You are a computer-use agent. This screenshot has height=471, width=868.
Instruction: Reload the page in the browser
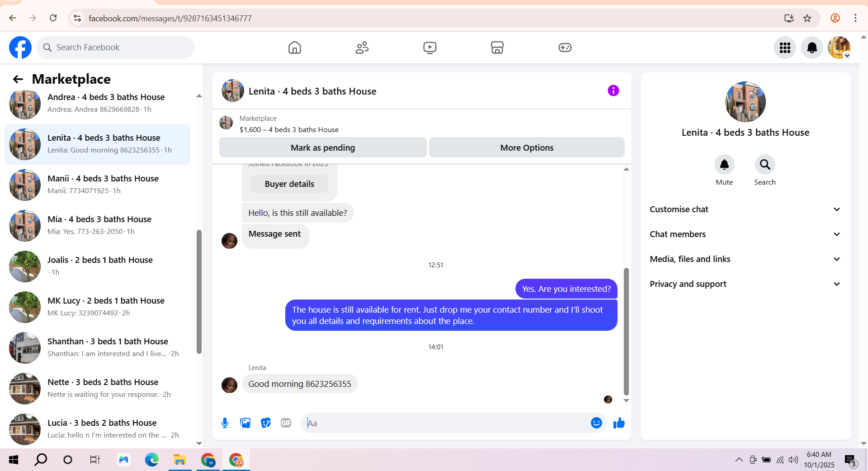click(53, 18)
